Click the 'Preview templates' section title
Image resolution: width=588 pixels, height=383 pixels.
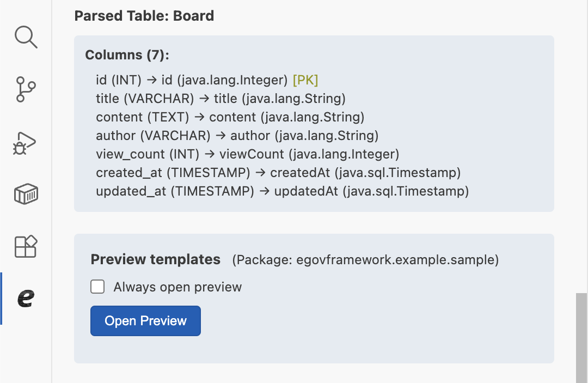point(155,259)
